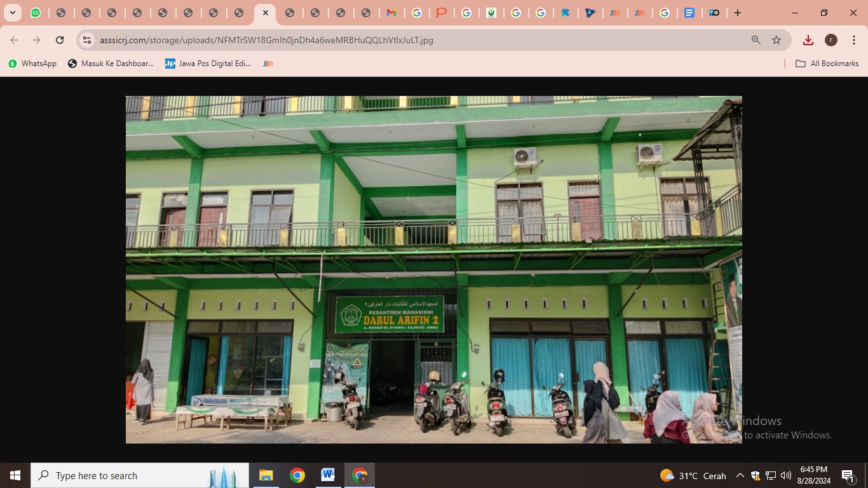Open the JOS icon bookmark
The image size is (868, 488).
(268, 64)
